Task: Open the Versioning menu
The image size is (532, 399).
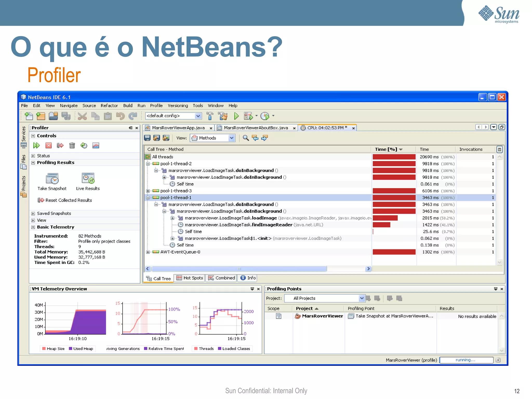Action: [178, 105]
